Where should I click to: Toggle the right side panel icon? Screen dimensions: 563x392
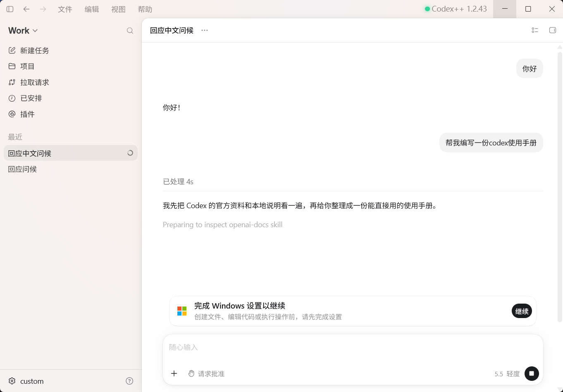(x=553, y=30)
